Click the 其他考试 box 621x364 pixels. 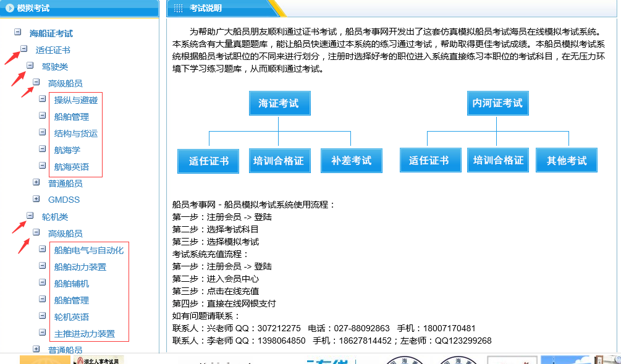coord(566,161)
